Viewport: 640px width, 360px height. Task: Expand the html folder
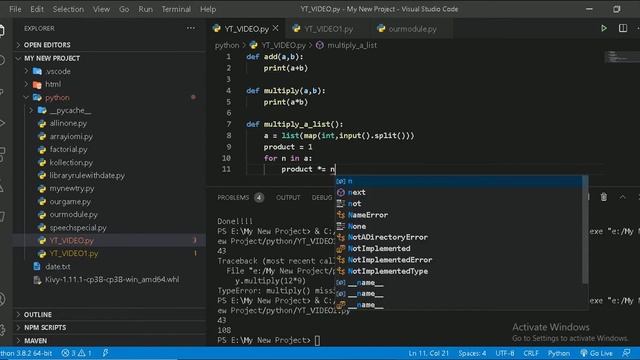point(110,84)
